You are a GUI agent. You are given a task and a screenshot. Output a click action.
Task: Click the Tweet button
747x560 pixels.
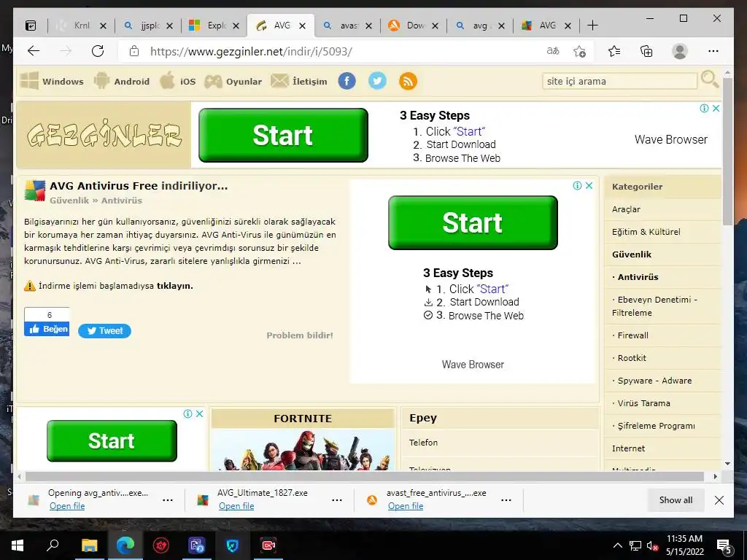click(x=105, y=331)
